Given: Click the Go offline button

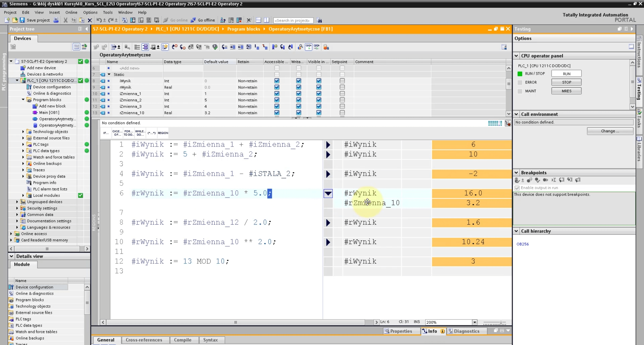Looking at the screenshot, I should click(203, 20).
